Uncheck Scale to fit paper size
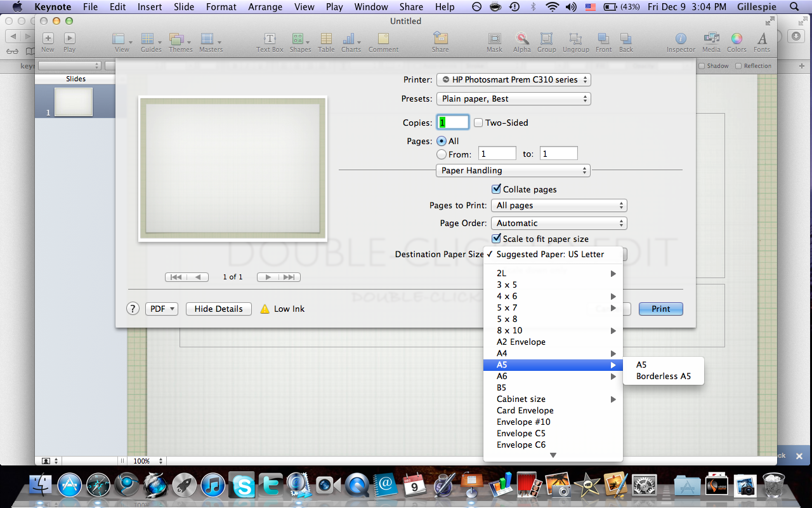This screenshot has width=812, height=508. coord(497,239)
